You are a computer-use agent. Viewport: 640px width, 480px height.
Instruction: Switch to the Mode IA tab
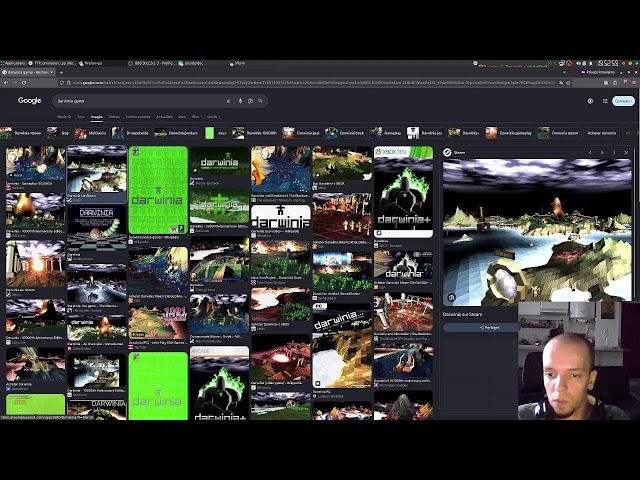pyautogui.click(x=64, y=117)
